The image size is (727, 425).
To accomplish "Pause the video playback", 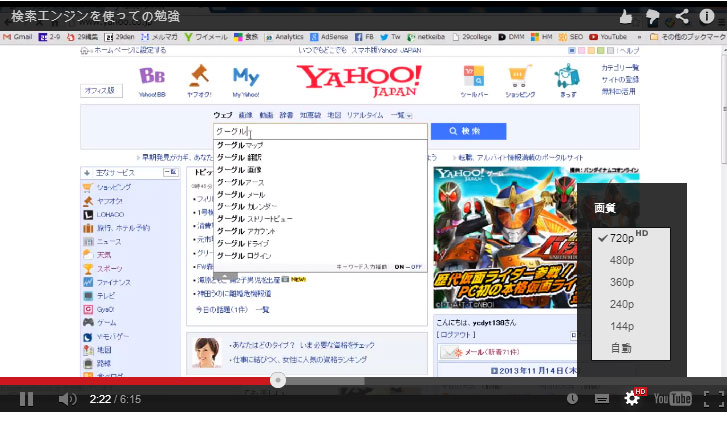I will click(26, 399).
